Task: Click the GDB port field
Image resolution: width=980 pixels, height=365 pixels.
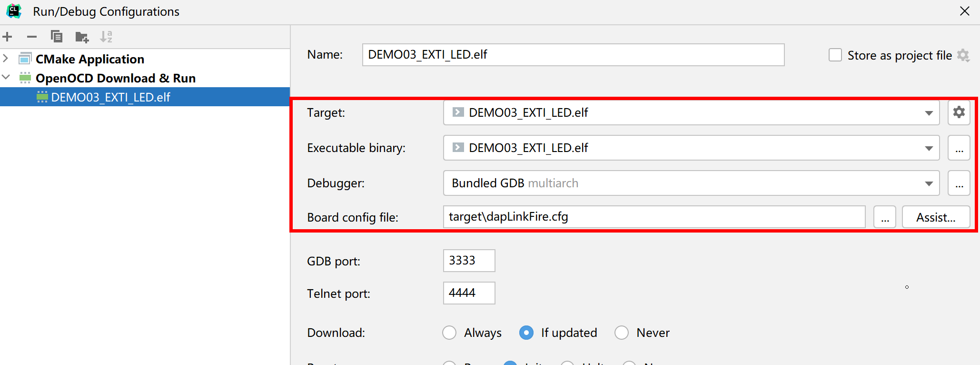Action: pos(469,261)
